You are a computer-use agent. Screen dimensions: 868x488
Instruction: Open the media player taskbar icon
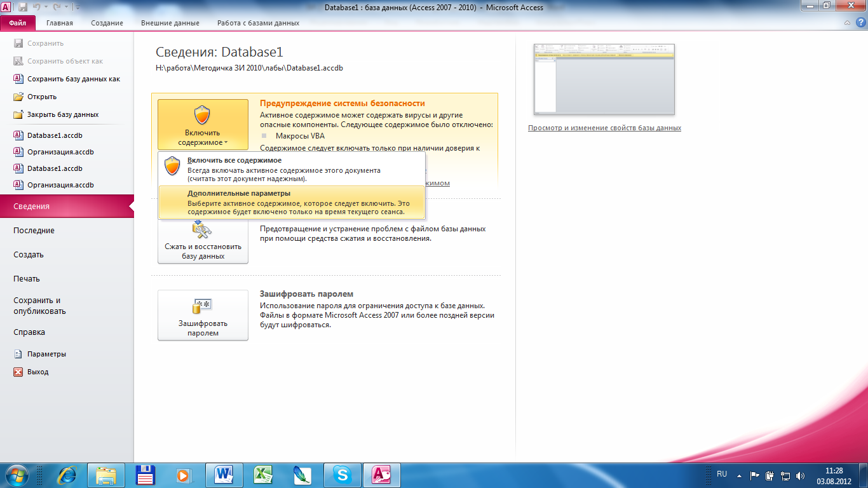tap(184, 475)
